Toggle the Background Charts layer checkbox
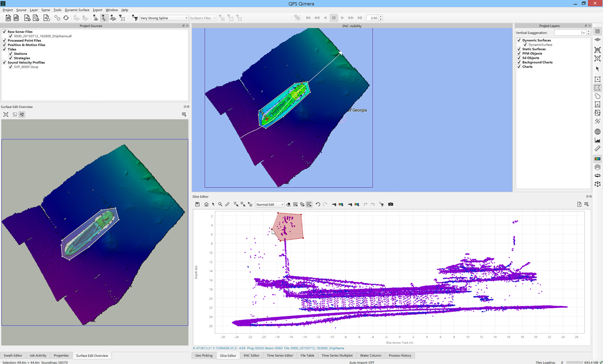The width and height of the screenshot is (603, 364). click(x=519, y=62)
